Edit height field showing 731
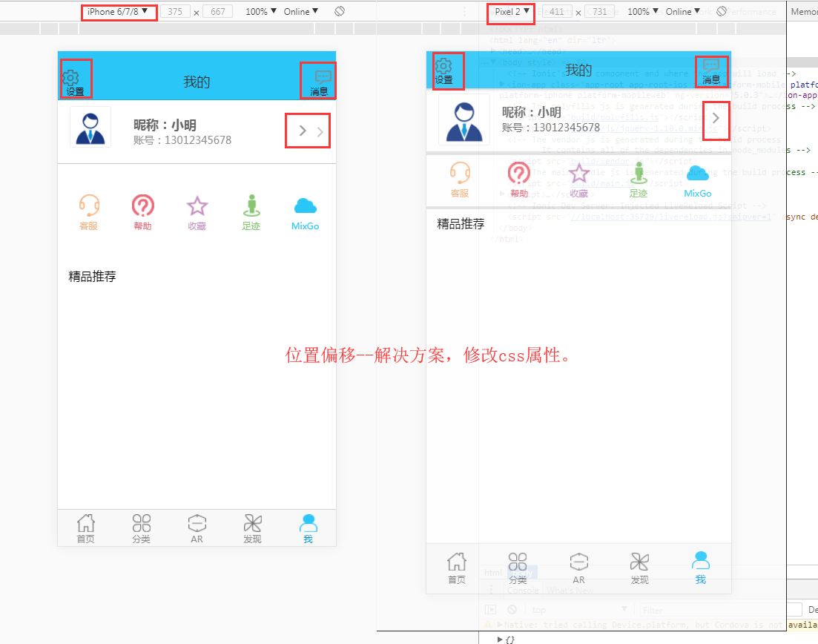Image resolution: width=818 pixels, height=644 pixels. [x=600, y=11]
